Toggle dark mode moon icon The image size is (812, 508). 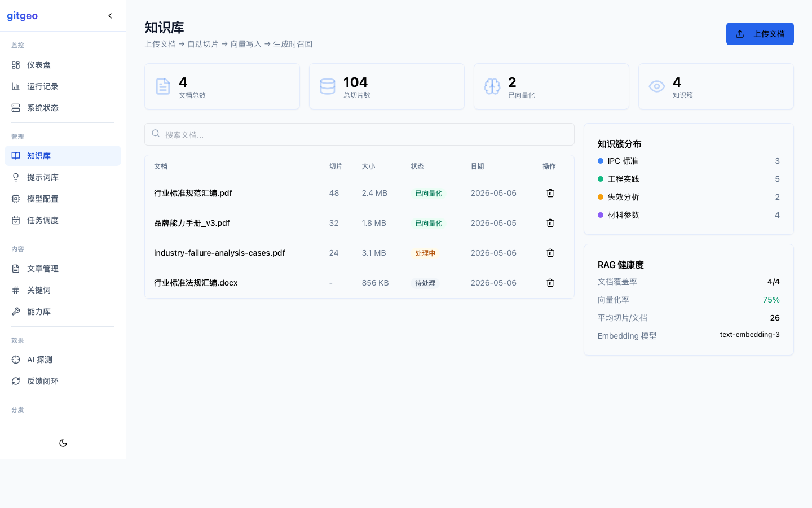(63, 443)
